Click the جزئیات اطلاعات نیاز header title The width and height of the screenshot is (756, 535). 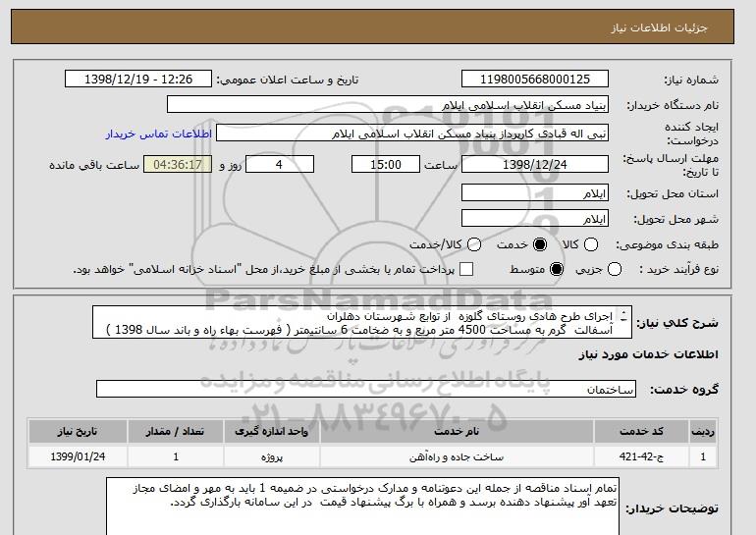click(659, 27)
